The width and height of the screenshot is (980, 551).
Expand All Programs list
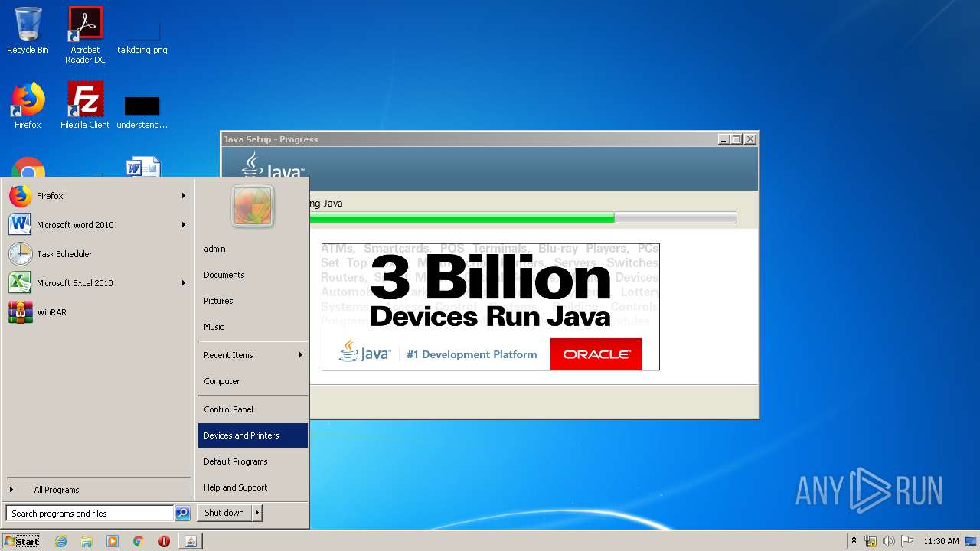click(x=98, y=490)
